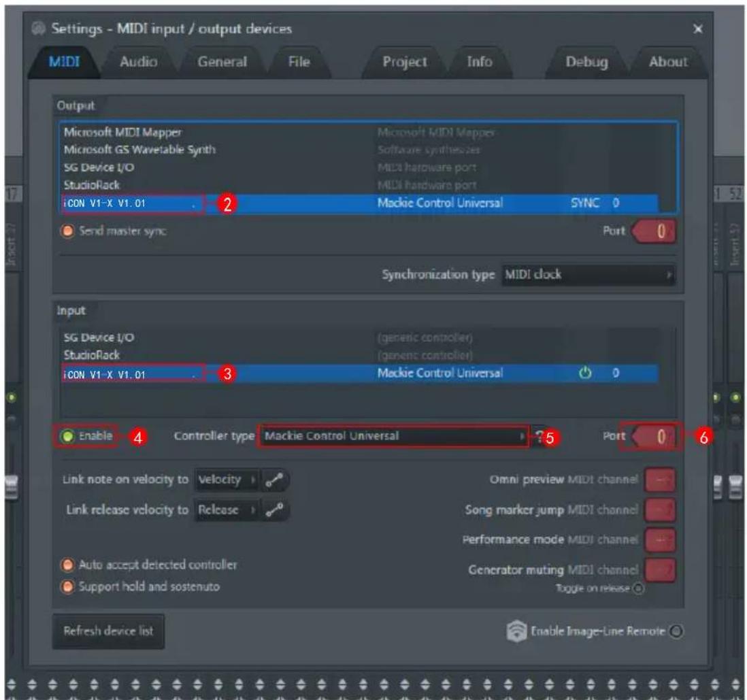Switch to the Info tab
747x700 pixels.
479,62
